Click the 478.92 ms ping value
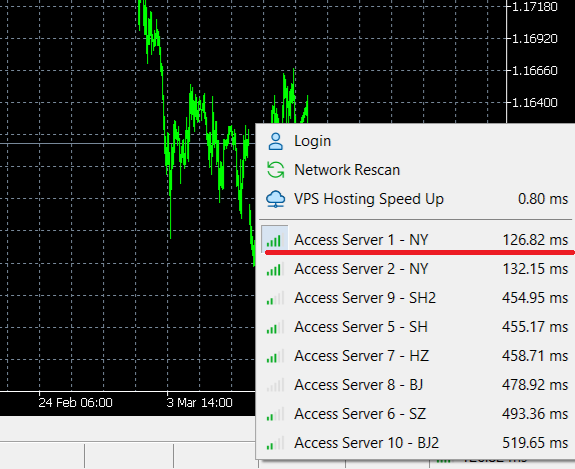Viewport: 575px width, 469px height. [x=535, y=385]
